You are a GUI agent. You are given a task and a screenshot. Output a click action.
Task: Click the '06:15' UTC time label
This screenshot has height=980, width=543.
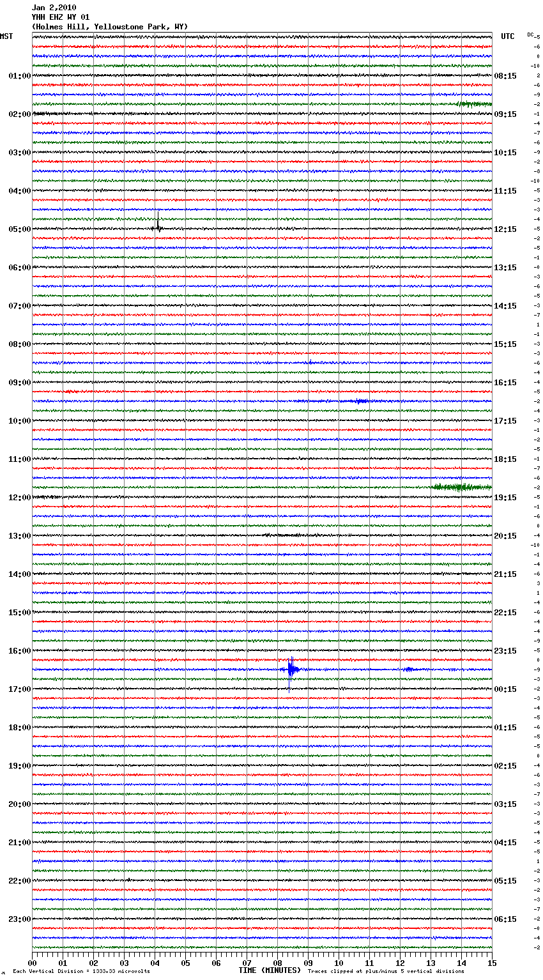click(505, 919)
